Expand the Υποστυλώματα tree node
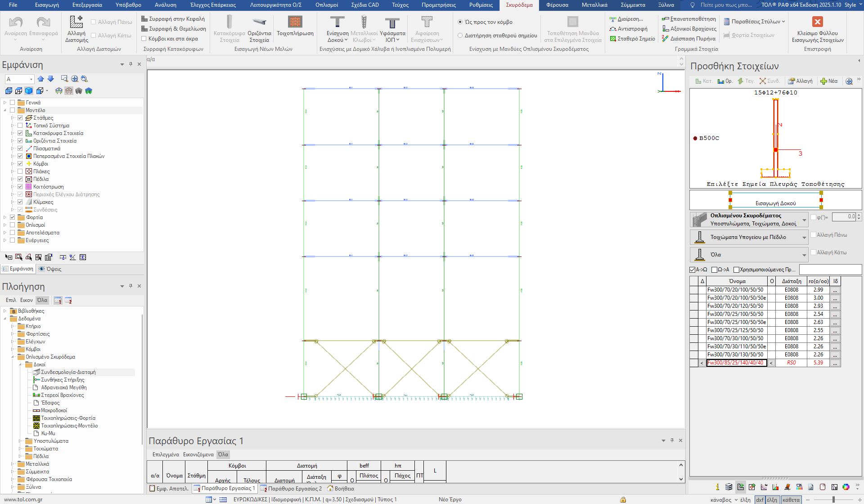864x504 pixels. click(20, 441)
